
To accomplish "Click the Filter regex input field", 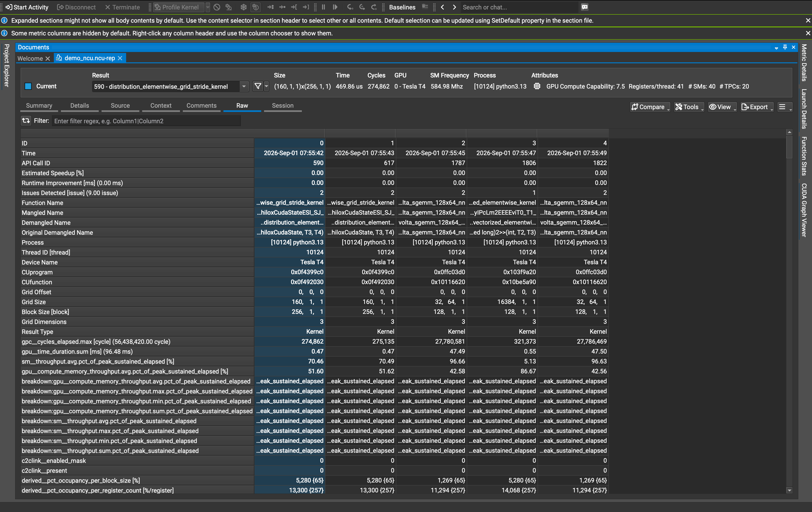I will [x=146, y=121].
